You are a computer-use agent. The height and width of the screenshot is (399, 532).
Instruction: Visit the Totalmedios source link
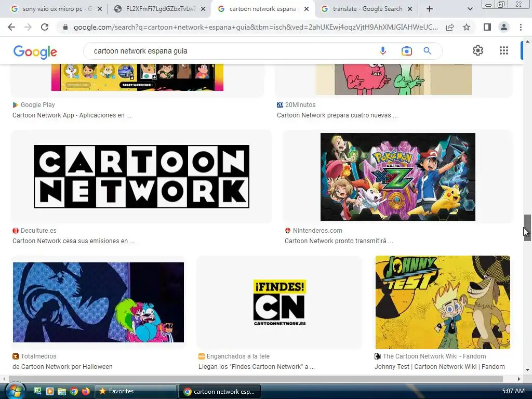(34, 356)
